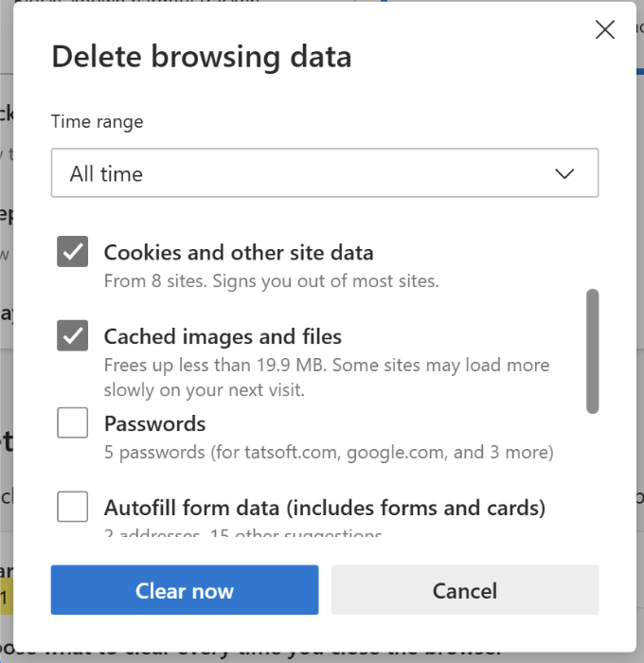This screenshot has width=644, height=663.
Task: Click the Autofill form data label text
Action: tap(324, 508)
